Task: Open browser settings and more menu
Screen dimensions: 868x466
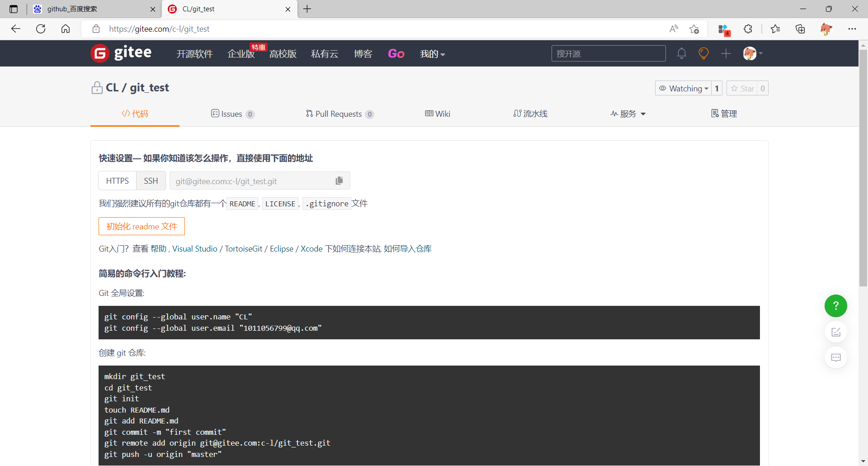Action: point(852,29)
